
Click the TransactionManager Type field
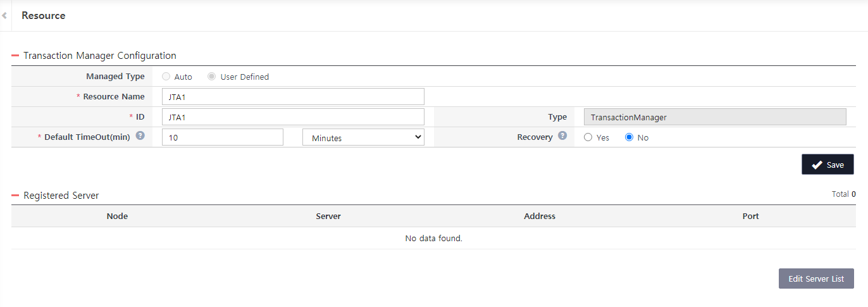(x=715, y=117)
